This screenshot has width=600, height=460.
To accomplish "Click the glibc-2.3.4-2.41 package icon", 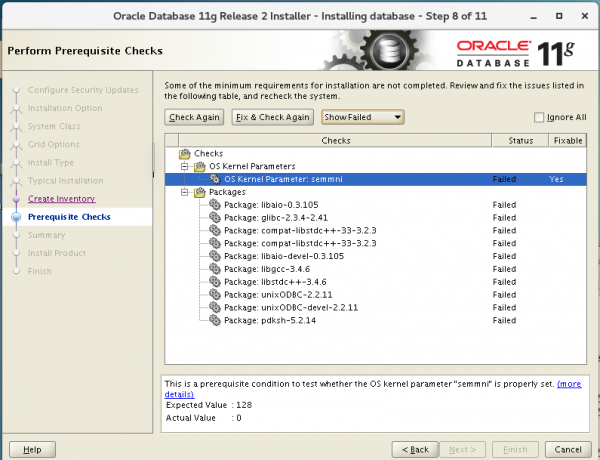I will (x=215, y=217).
